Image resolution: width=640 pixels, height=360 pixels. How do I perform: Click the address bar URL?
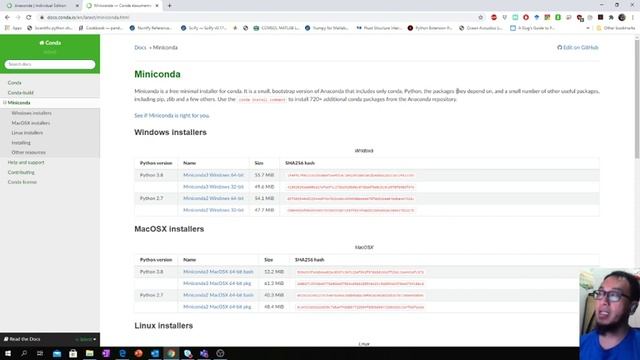88,18
